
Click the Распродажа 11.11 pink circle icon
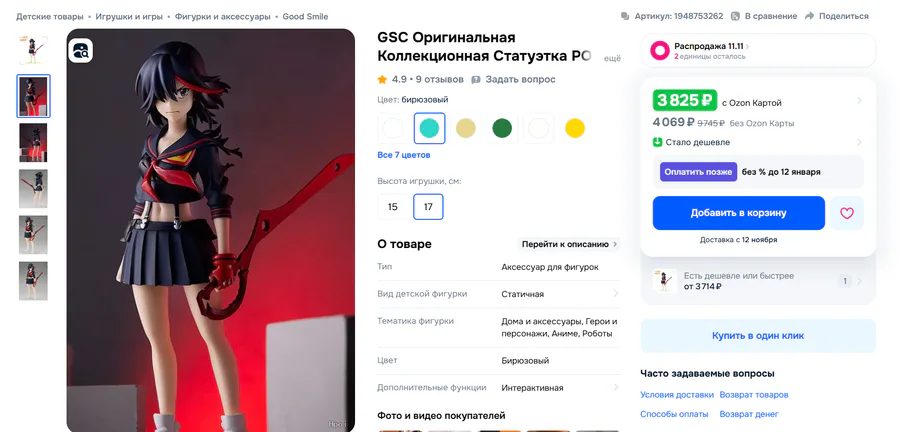pyautogui.click(x=660, y=51)
